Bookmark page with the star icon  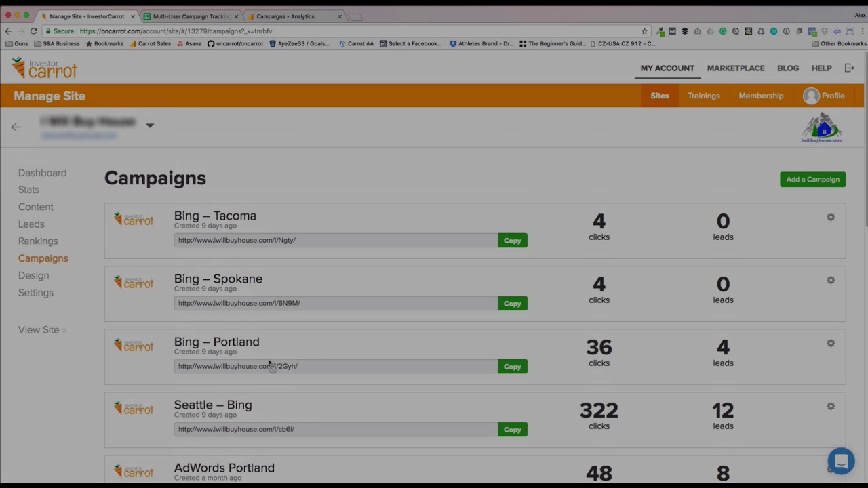[x=644, y=31]
